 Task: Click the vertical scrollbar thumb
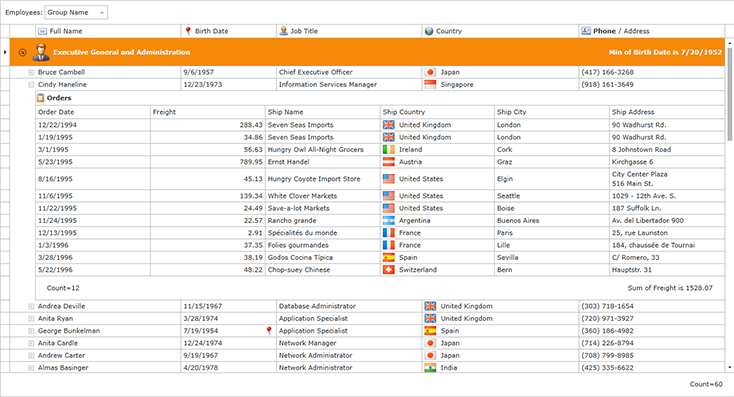729,94
